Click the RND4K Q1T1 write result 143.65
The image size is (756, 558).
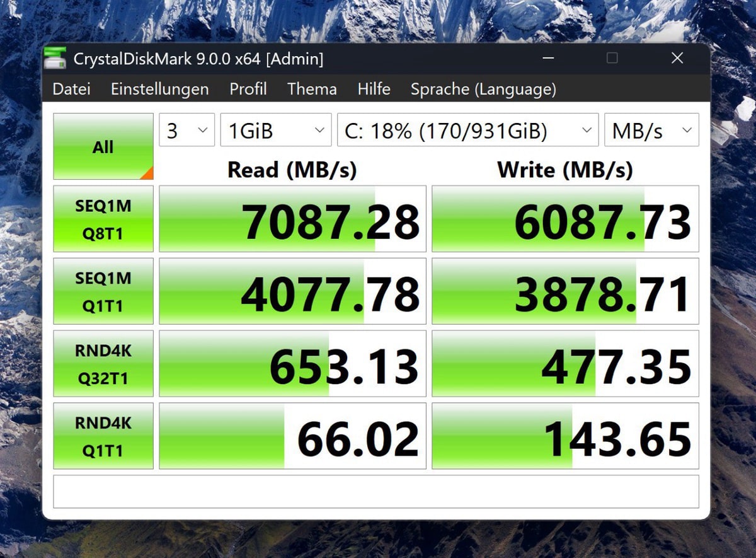(x=565, y=436)
